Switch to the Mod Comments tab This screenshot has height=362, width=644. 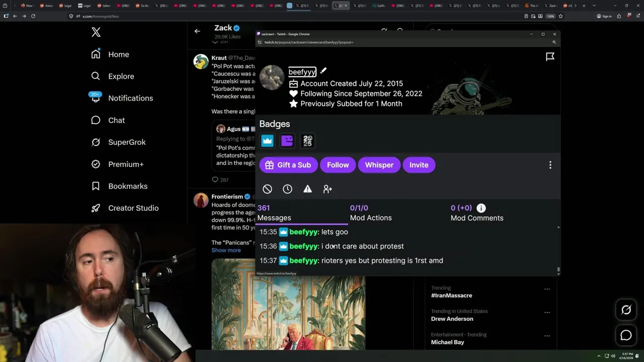[477, 213]
